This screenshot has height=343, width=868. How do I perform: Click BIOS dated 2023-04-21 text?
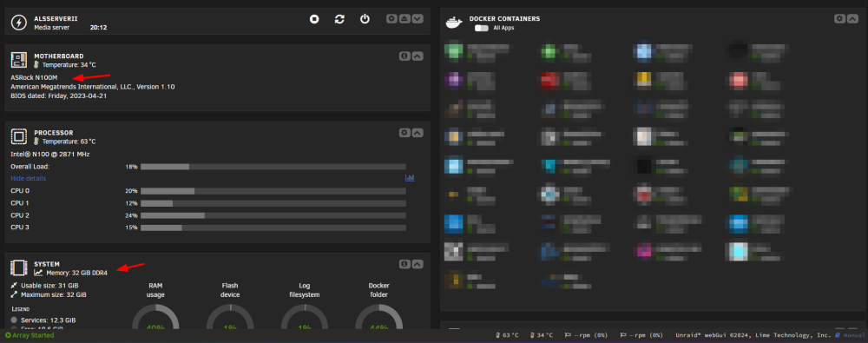[59, 96]
